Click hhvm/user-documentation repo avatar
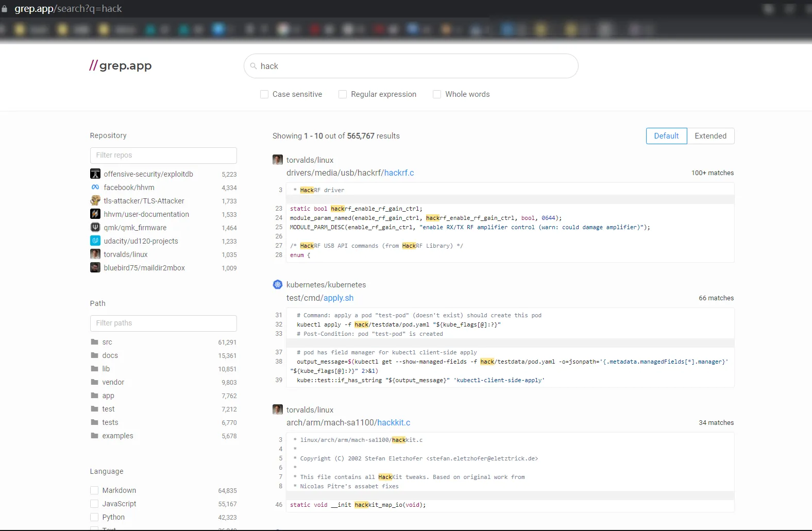The width and height of the screenshot is (812, 531). point(95,214)
